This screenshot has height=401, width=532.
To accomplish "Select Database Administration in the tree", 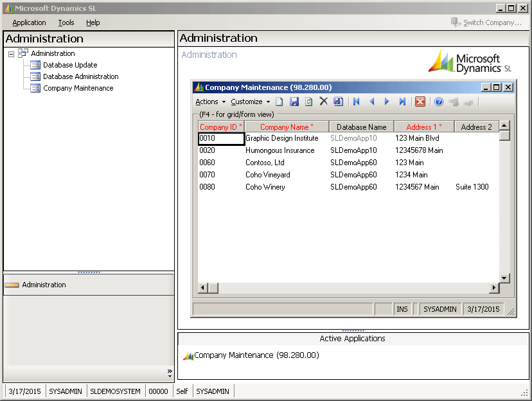I will click(81, 76).
